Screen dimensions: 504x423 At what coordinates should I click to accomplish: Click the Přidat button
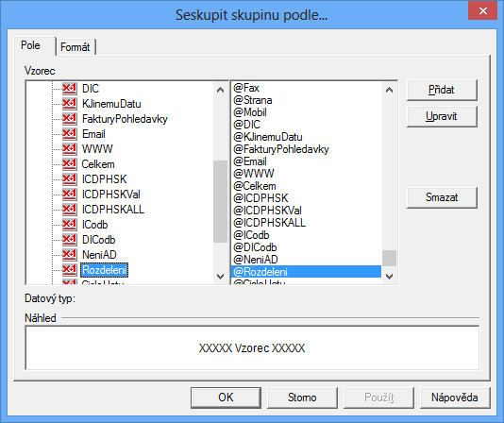click(442, 90)
